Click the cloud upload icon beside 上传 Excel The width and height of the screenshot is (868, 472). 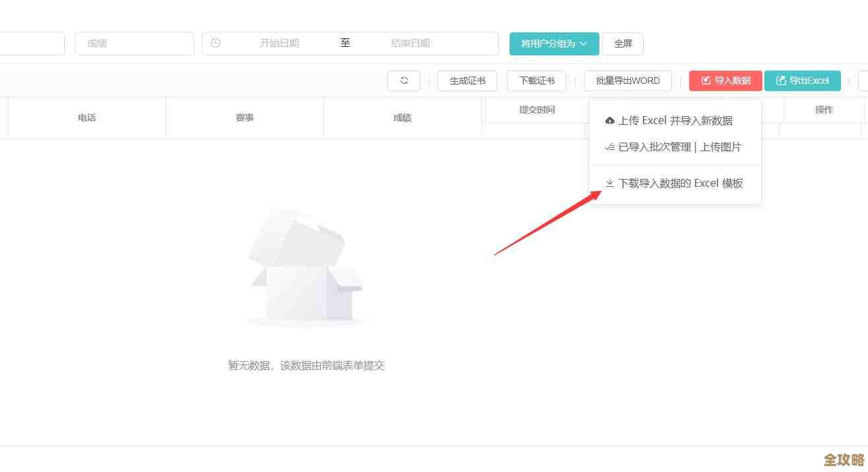[609, 120]
